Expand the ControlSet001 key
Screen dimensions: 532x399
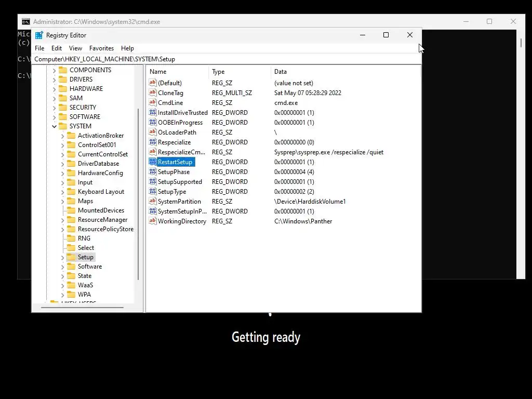(x=62, y=145)
